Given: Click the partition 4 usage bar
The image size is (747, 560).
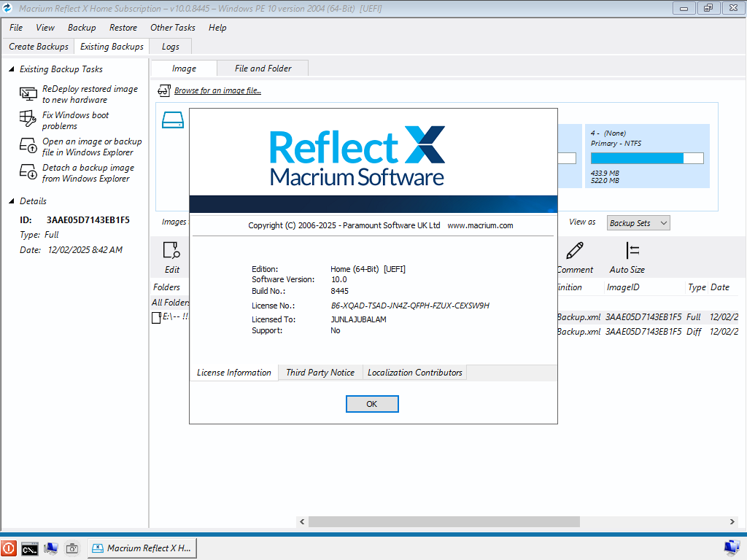Looking at the screenshot, I should (x=647, y=158).
